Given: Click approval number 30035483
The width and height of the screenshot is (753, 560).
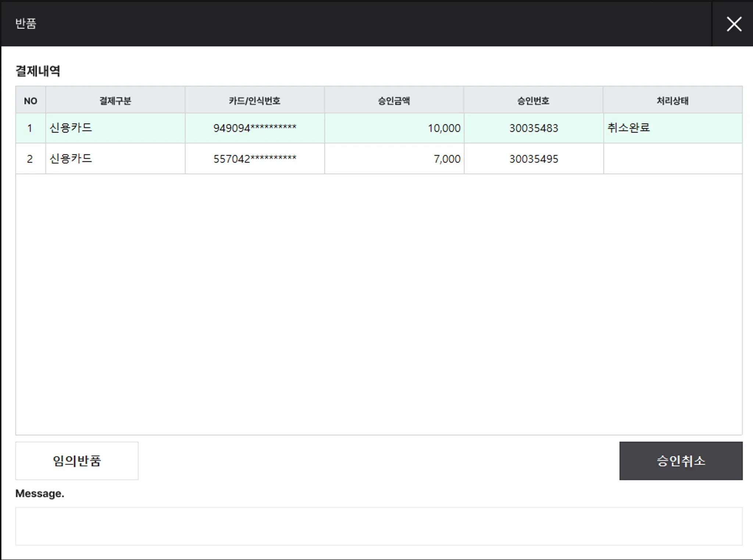Looking at the screenshot, I should coord(533,128).
